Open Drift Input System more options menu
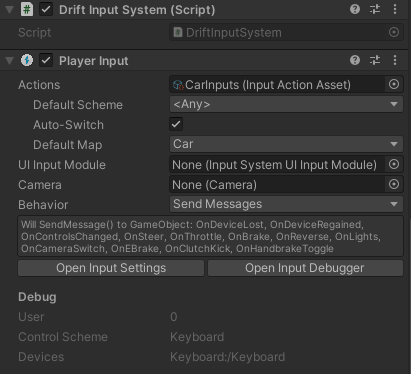The width and height of the screenshot is (411, 374). point(395,9)
